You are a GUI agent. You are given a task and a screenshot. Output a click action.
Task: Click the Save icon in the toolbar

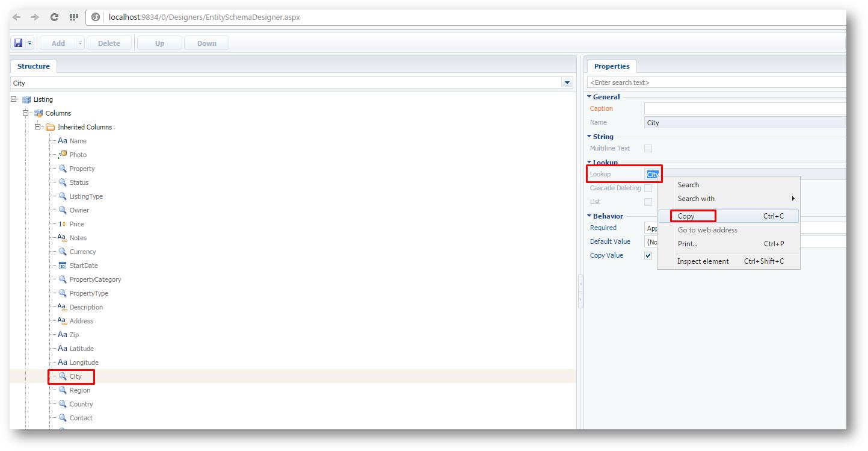click(x=19, y=42)
